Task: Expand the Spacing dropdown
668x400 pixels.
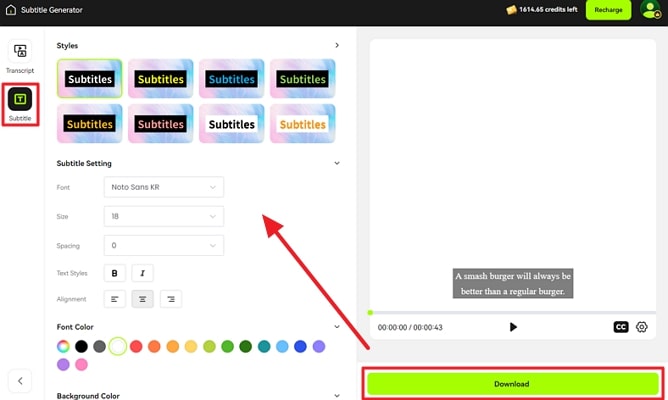Action: 163,245
